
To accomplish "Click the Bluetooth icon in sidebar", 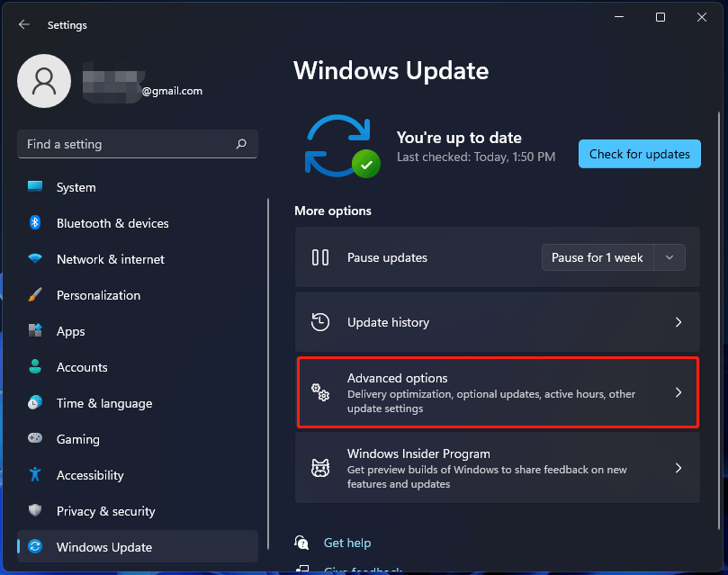I will [35, 223].
